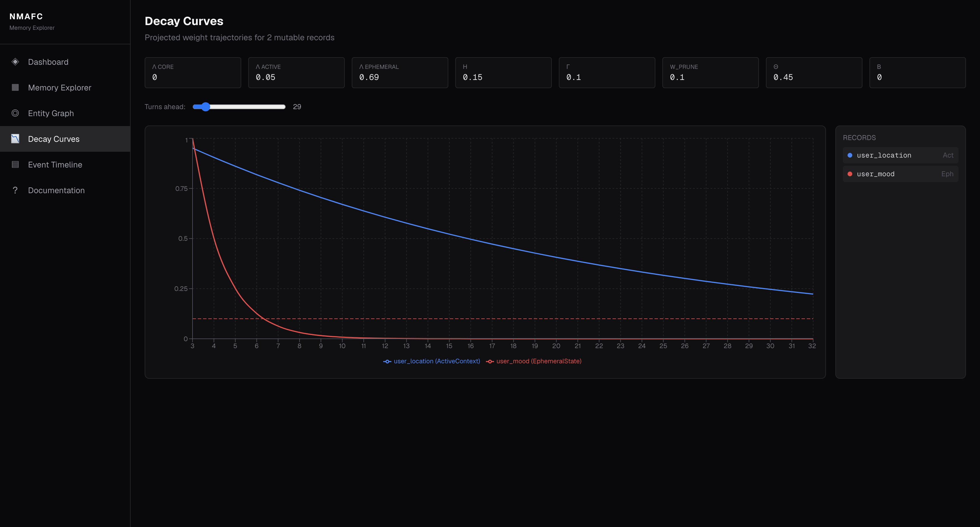The width and height of the screenshot is (980, 527).
Task: Click the red dot beside user_mood record
Action: [850, 174]
